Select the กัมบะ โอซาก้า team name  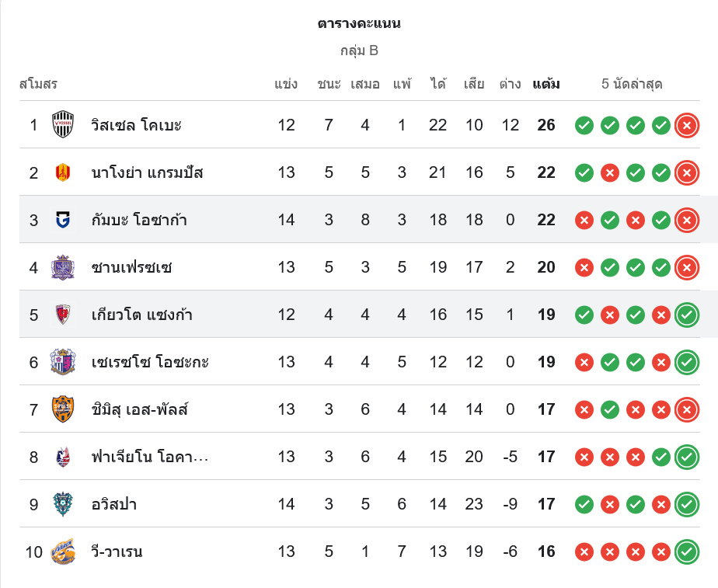pyautogui.click(x=139, y=221)
